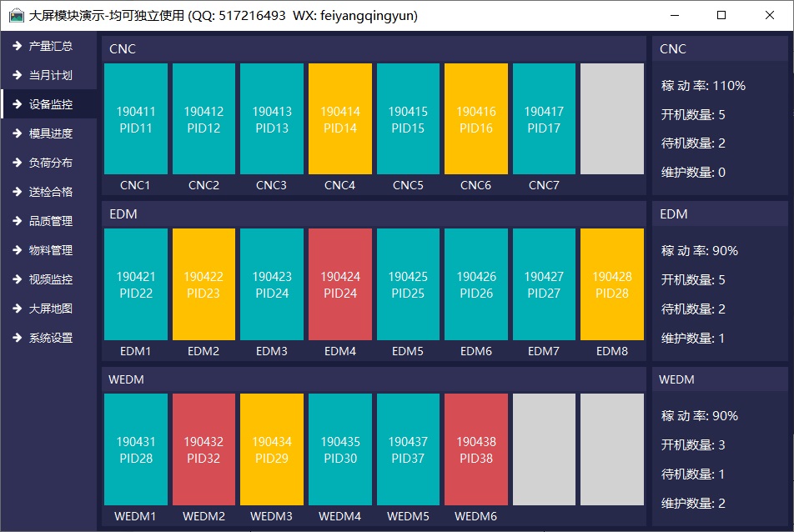794x532 pixels.
Task: Click the arrow icon beside 产量汇总
Action: pyautogui.click(x=16, y=46)
